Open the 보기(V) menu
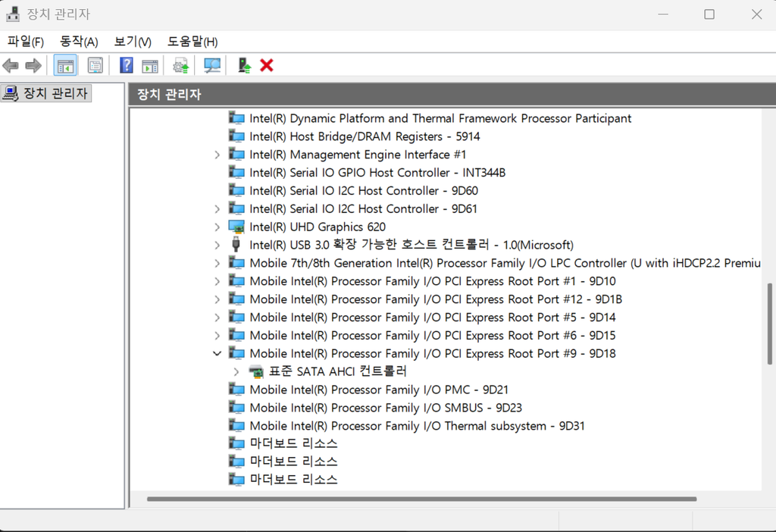 133,42
